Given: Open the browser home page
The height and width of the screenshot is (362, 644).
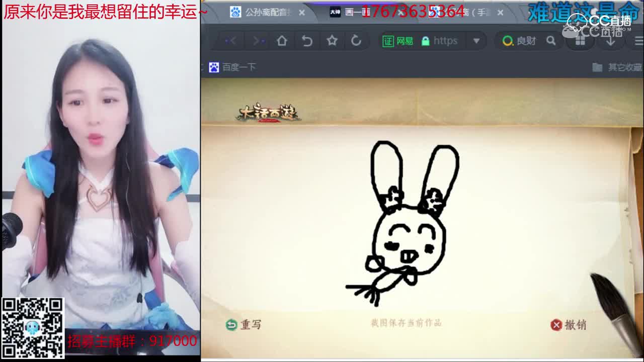Looking at the screenshot, I should click(x=282, y=41).
